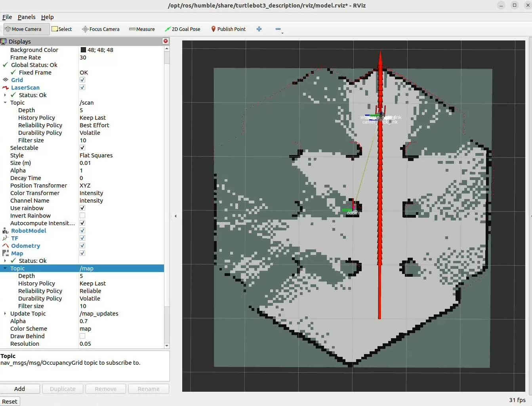This screenshot has height=406, width=532.
Task: Activate the Publish Point tool
Action: [x=228, y=29]
